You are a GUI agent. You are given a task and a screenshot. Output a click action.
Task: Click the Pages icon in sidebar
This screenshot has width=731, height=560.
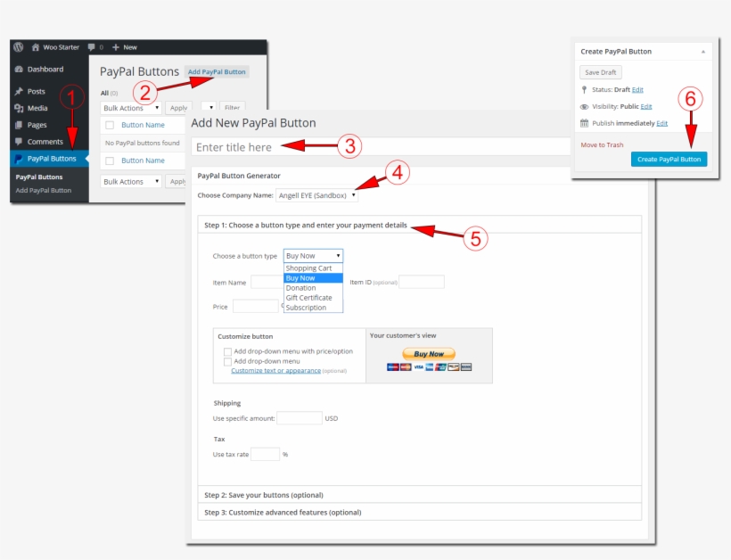(x=19, y=125)
